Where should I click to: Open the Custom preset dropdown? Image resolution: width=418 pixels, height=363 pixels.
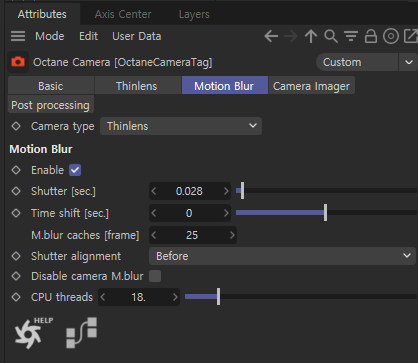coord(357,62)
